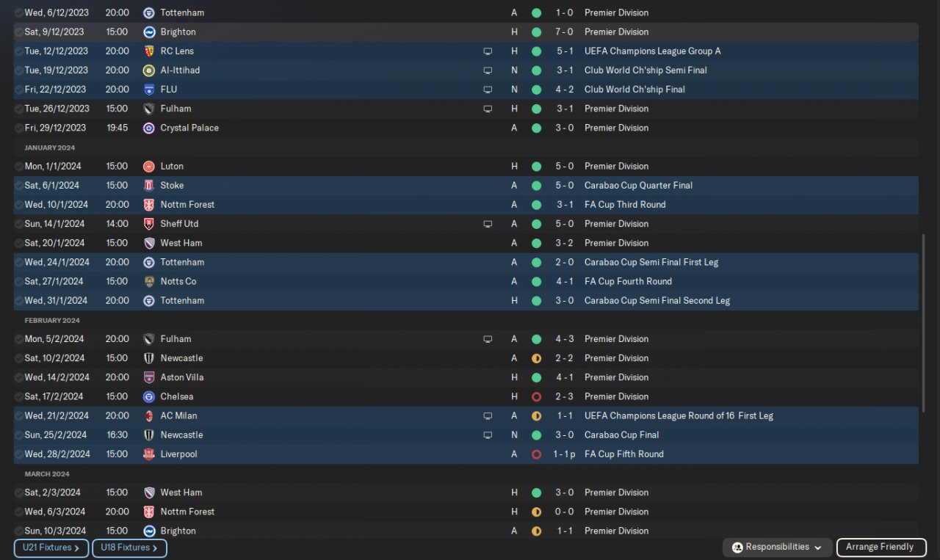Open the Responsibilities dropdown

777,548
